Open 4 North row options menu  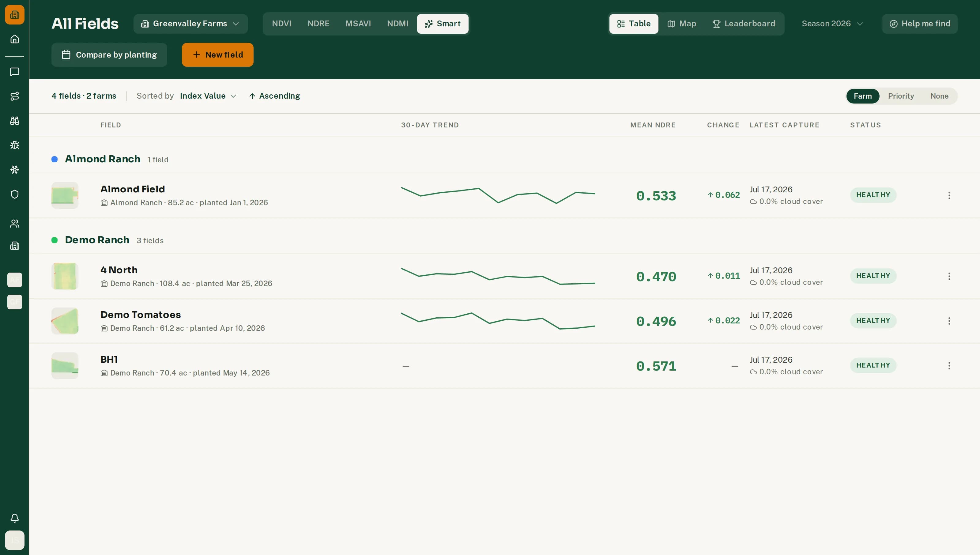(x=949, y=276)
